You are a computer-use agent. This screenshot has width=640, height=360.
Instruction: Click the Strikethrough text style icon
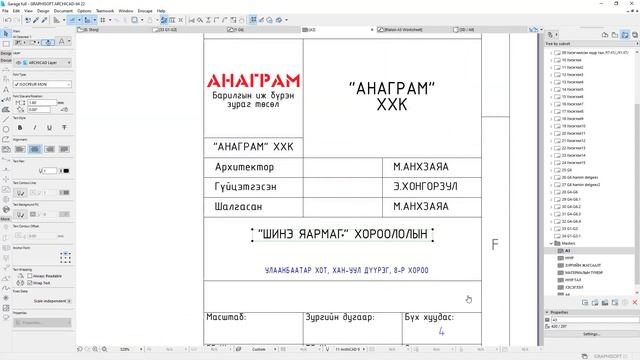pos(64,128)
